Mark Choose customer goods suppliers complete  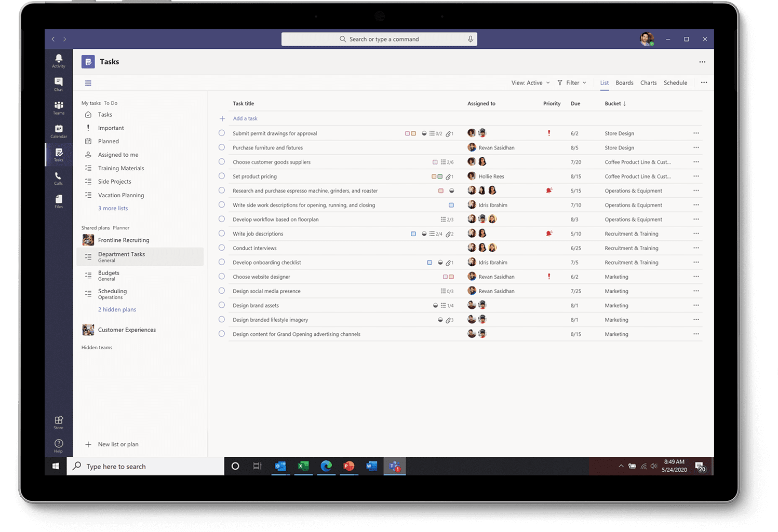[x=222, y=162]
